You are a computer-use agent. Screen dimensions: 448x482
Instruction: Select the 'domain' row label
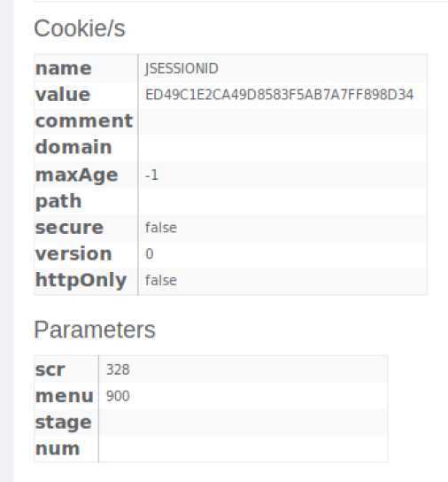[x=73, y=147]
